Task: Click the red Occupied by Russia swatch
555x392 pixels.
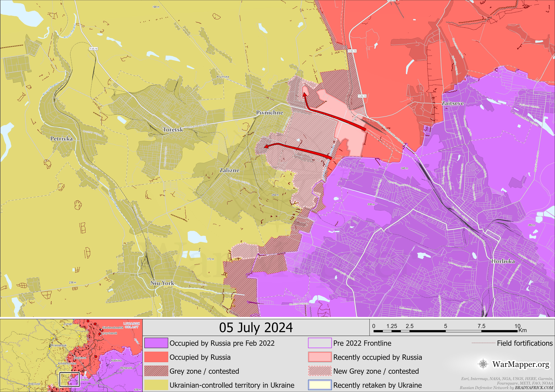Action: pos(156,357)
